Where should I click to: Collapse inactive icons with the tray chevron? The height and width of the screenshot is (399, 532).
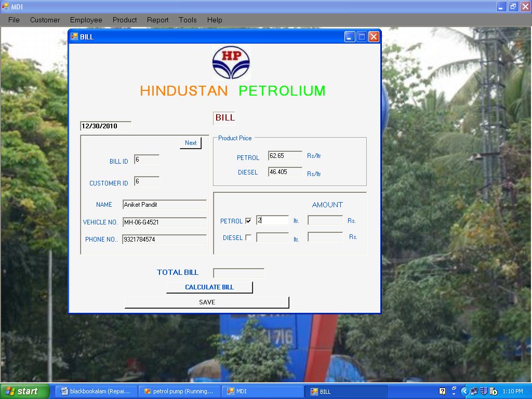464,391
